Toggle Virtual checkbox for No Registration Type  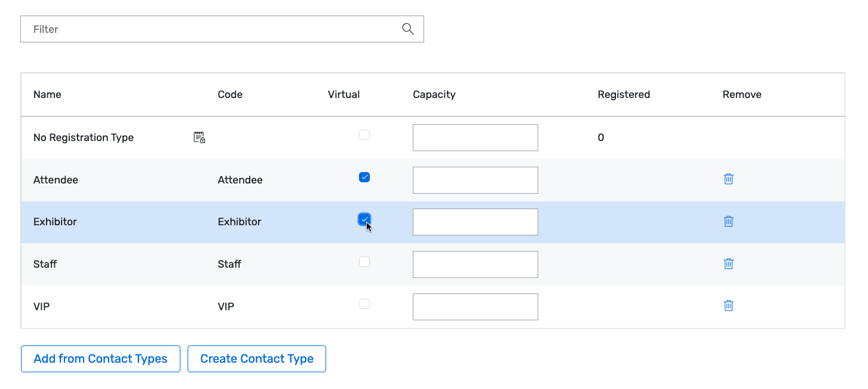(364, 135)
